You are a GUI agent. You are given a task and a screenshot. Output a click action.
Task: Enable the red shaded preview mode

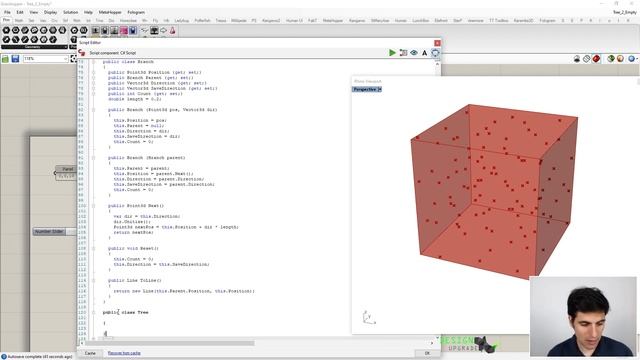tap(596, 59)
